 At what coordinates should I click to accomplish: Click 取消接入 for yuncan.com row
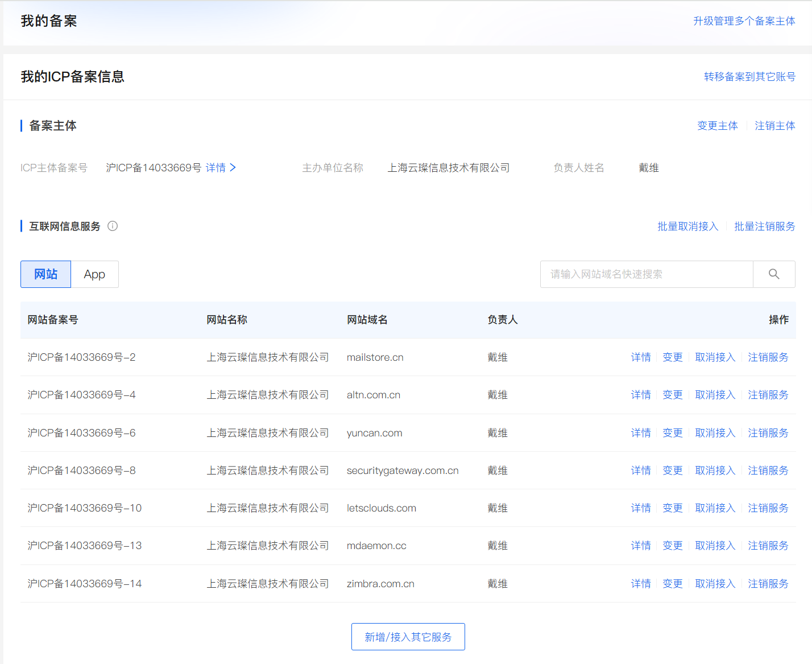click(x=715, y=433)
